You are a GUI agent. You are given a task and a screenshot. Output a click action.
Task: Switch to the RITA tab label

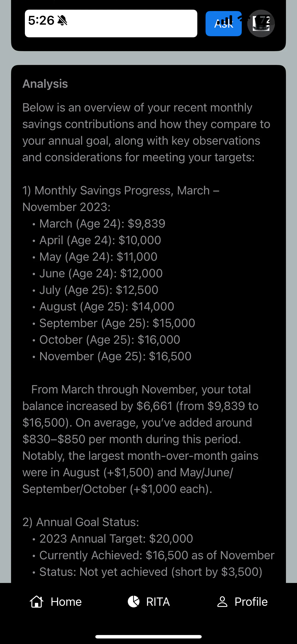tap(158, 602)
